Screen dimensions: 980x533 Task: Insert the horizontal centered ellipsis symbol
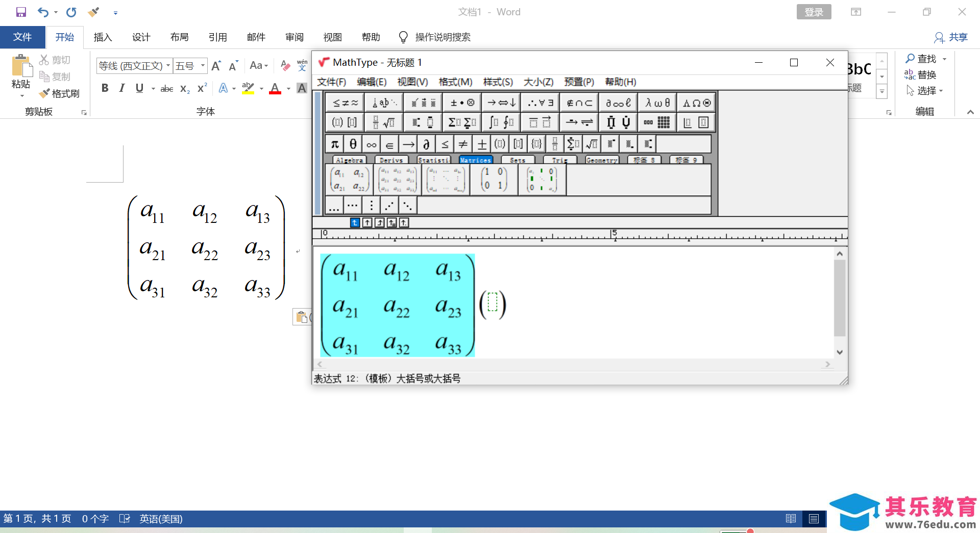[352, 206]
